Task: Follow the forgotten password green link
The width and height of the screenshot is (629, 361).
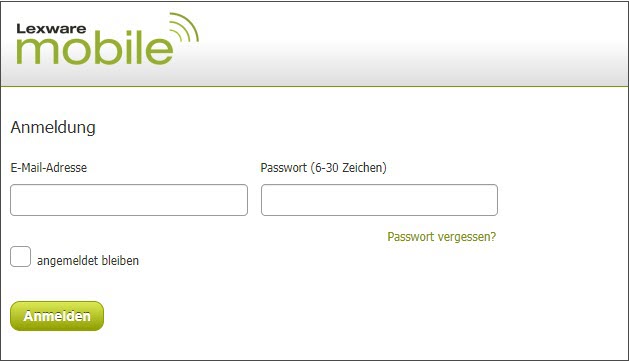Action: pyautogui.click(x=442, y=237)
